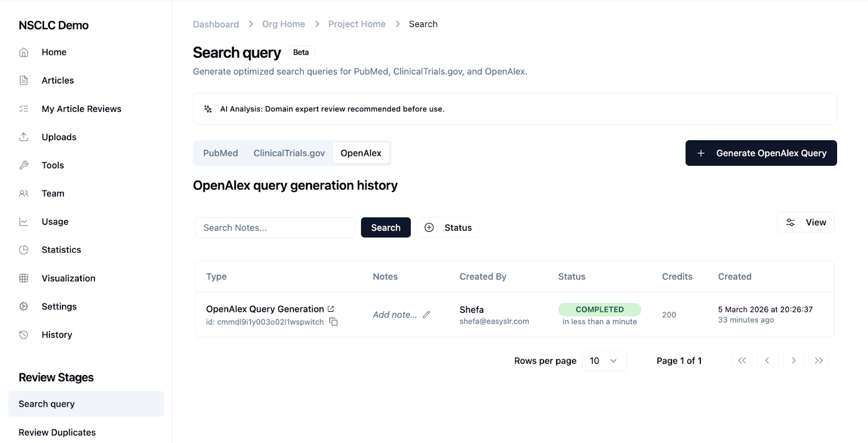Open the Tools page
868x443 pixels.
[x=53, y=165]
